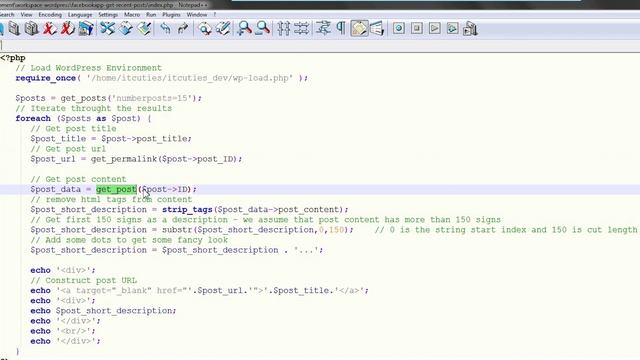Click the Save All files icon

click(x=31, y=29)
